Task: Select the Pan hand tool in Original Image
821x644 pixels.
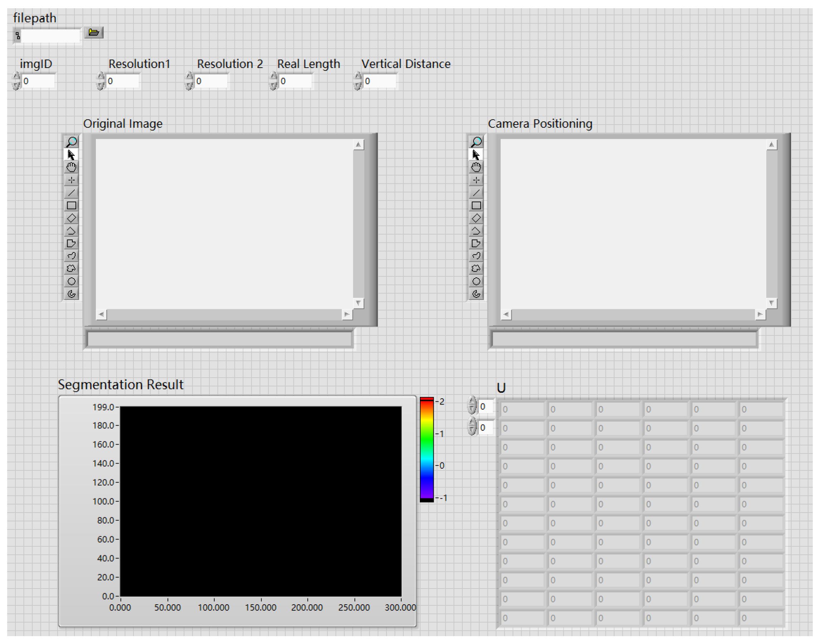Action: (71, 167)
